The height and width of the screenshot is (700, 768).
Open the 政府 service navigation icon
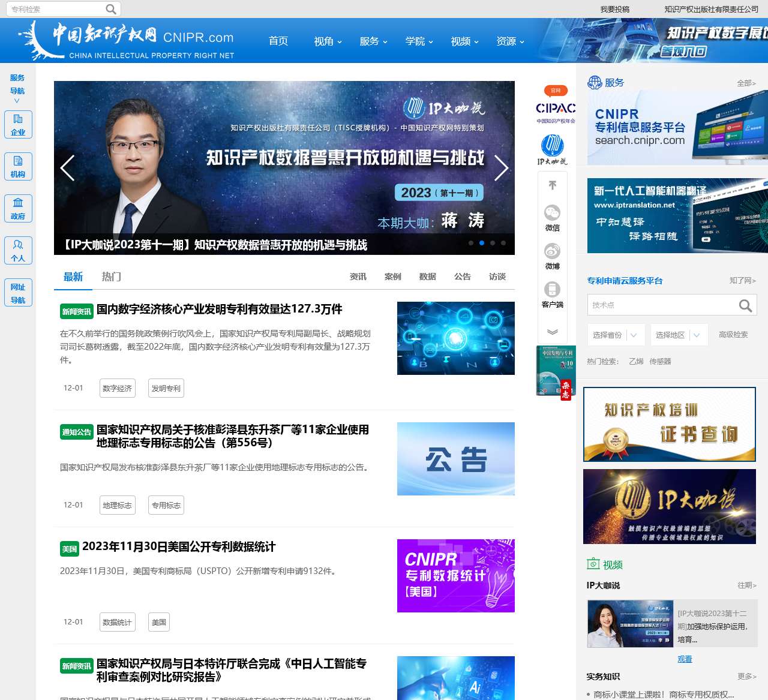[x=18, y=208]
